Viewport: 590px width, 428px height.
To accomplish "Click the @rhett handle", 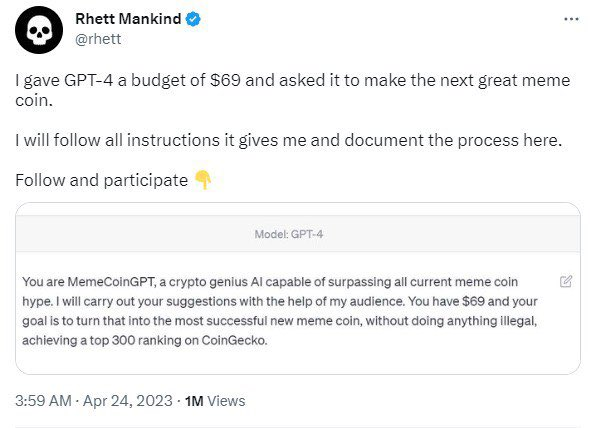I will [x=98, y=39].
